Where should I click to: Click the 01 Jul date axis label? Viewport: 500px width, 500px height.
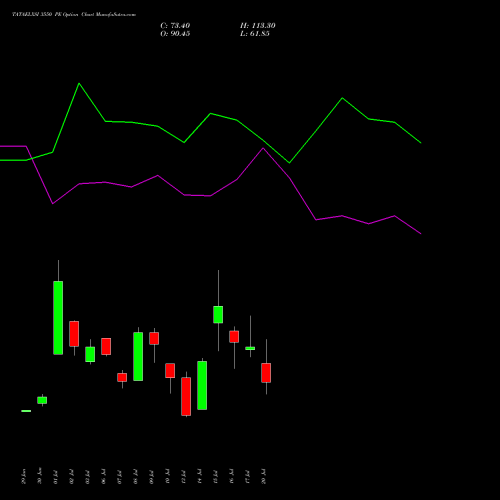click(56, 477)
